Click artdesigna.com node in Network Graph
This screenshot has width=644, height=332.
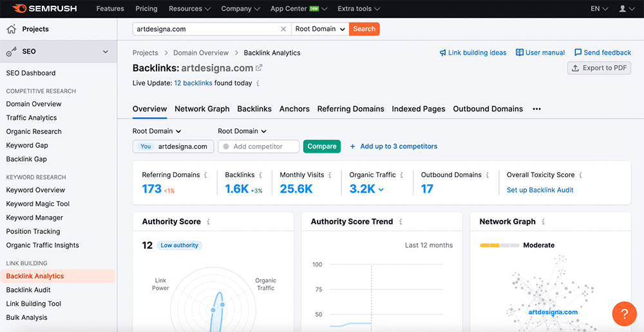point(553,312)
